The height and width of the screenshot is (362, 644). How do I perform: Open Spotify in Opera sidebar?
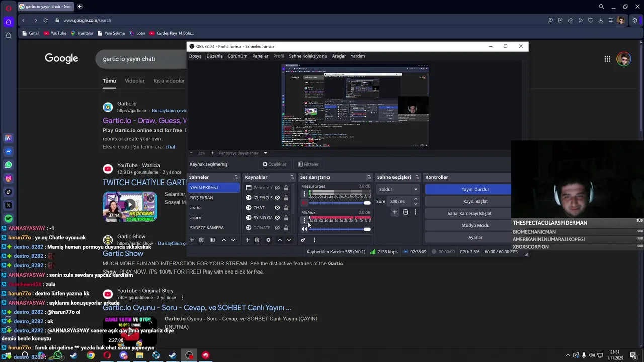click(x=8, y=219)
